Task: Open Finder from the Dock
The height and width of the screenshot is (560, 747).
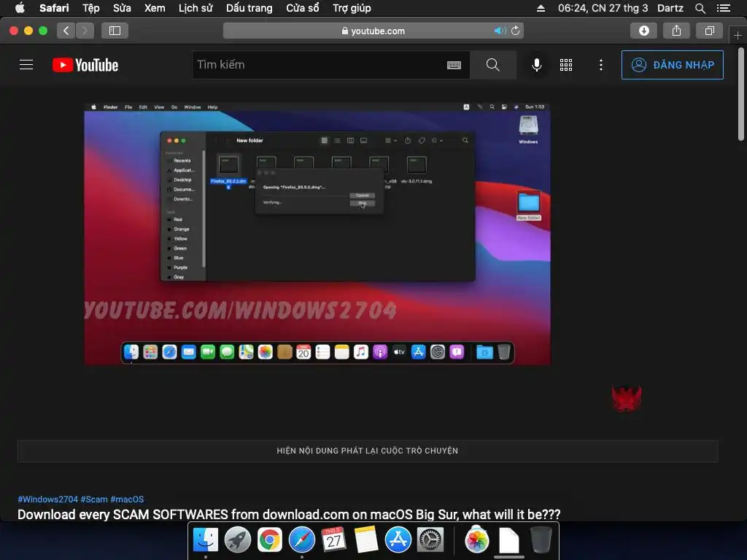Action: (206, 540)
